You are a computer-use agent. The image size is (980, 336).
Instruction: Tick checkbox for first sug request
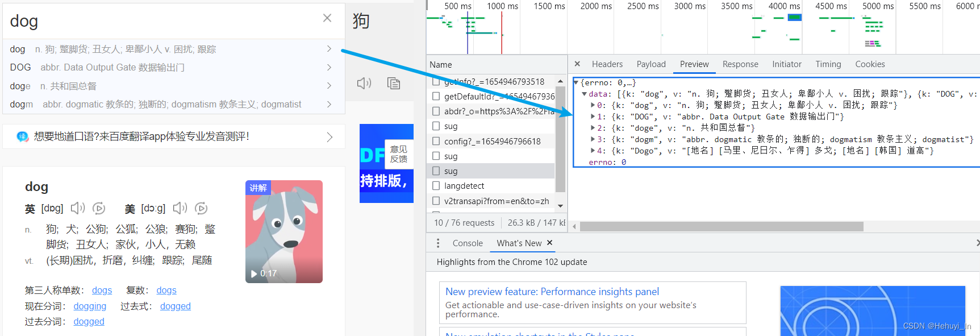click(x=436, y=126)
